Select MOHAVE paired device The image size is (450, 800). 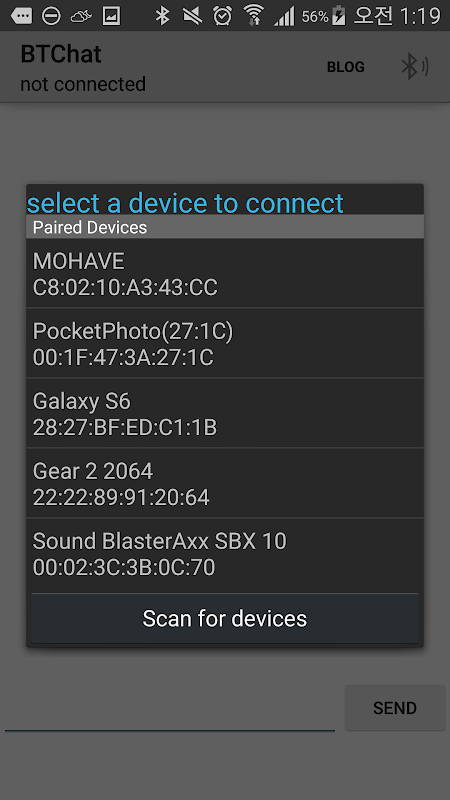[x=225, y=274]
